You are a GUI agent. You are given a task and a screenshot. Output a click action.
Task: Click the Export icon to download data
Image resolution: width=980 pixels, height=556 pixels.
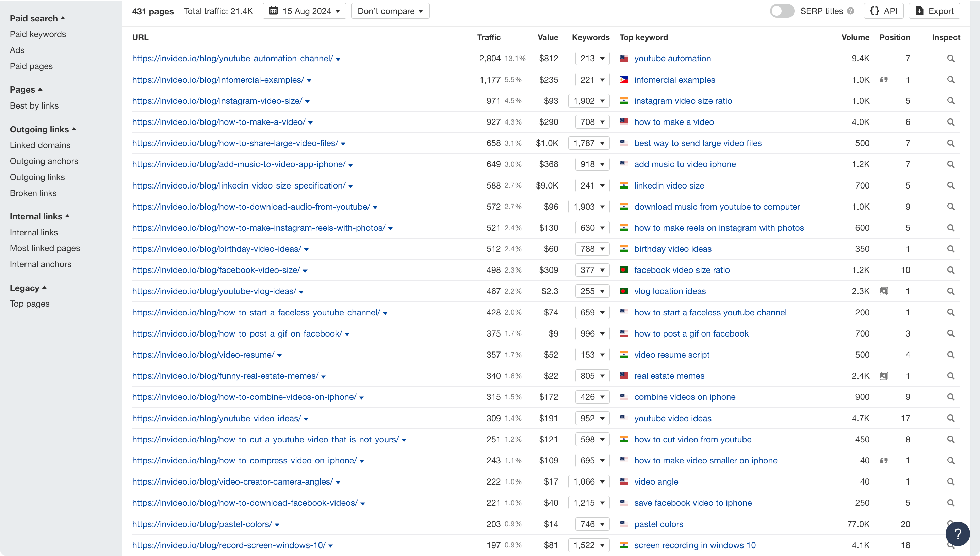[x=935, y=11]
